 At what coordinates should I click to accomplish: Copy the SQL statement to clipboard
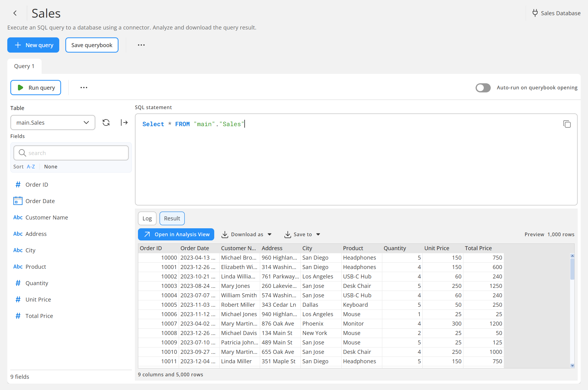click(567, 124)
